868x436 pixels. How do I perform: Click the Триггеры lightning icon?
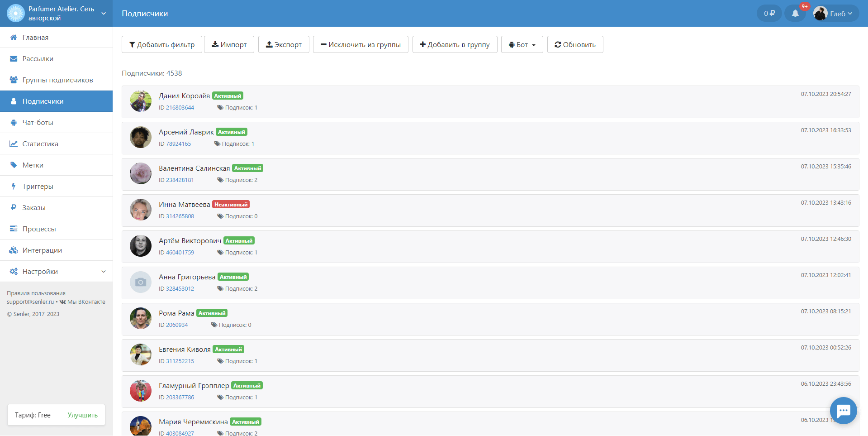click(x=14, y=186)
